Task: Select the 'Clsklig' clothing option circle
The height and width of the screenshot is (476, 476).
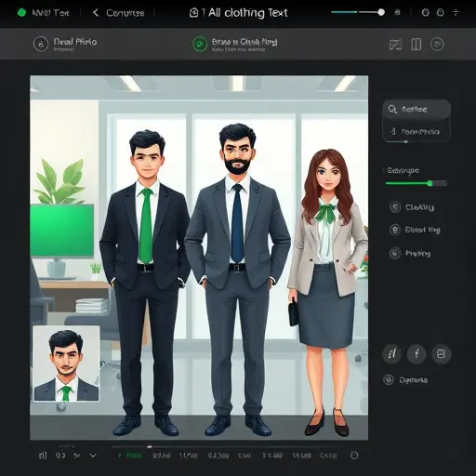Action: (x=395, y=207)
